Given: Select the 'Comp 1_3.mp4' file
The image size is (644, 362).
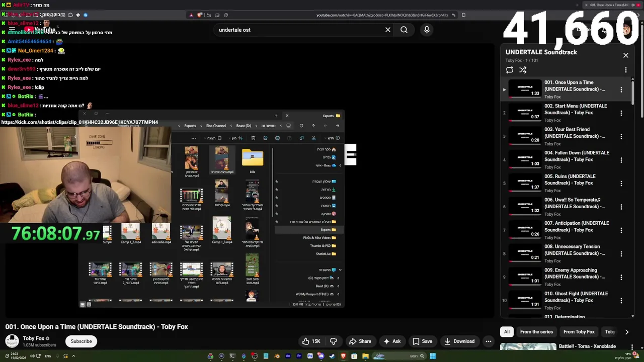Looking at the screenshot, I should 222,231.
